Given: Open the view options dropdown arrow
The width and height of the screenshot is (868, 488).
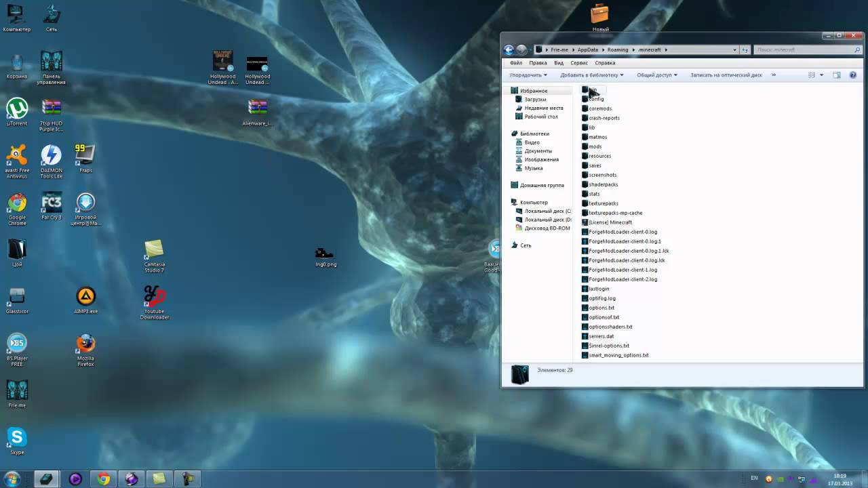Looking at the screenshot, I should pyautogui.click(x=821, y=75).
